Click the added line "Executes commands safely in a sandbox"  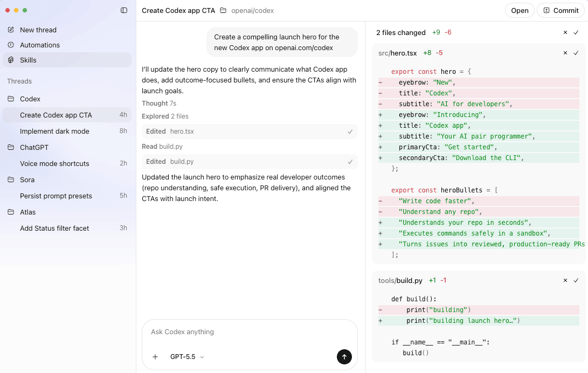[x=479, y=233]
